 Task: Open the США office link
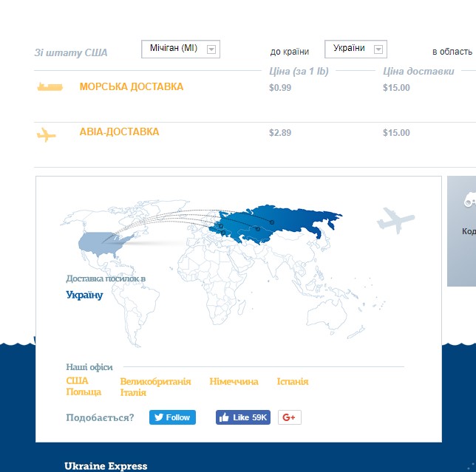pos(77,381)
